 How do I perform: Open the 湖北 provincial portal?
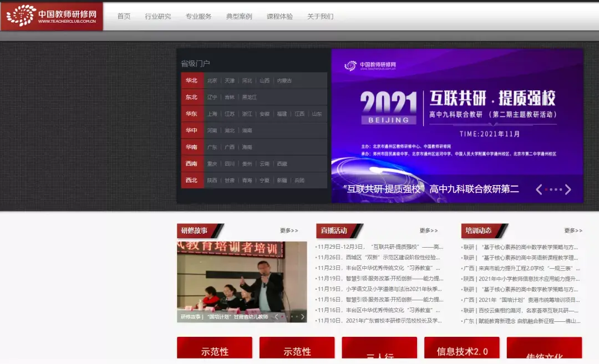click(x=230, y=131)
